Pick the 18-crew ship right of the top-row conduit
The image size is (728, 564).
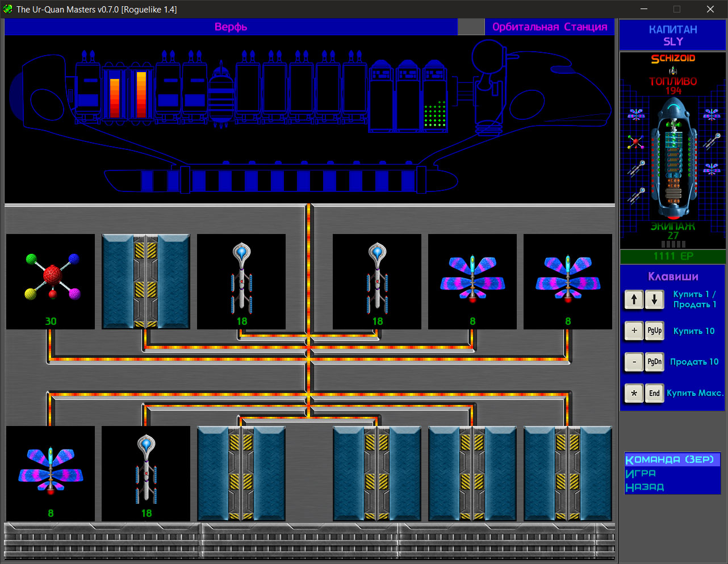click(377, 282)
